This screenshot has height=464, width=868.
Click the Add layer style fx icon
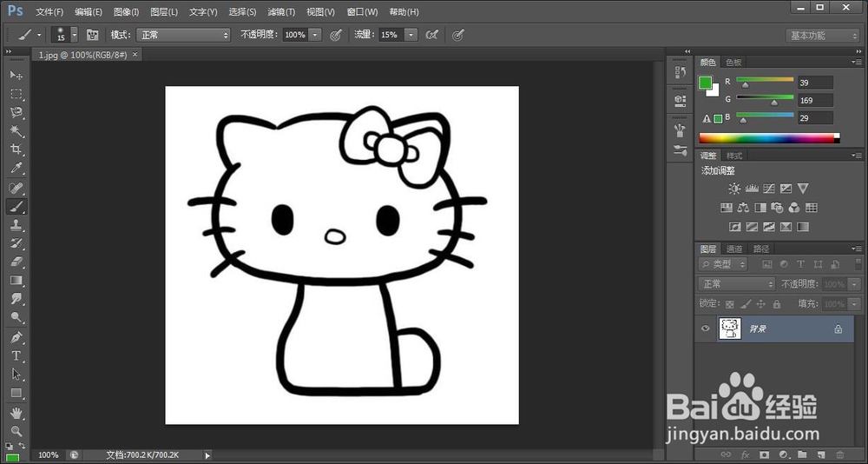(x=745, y=454)
